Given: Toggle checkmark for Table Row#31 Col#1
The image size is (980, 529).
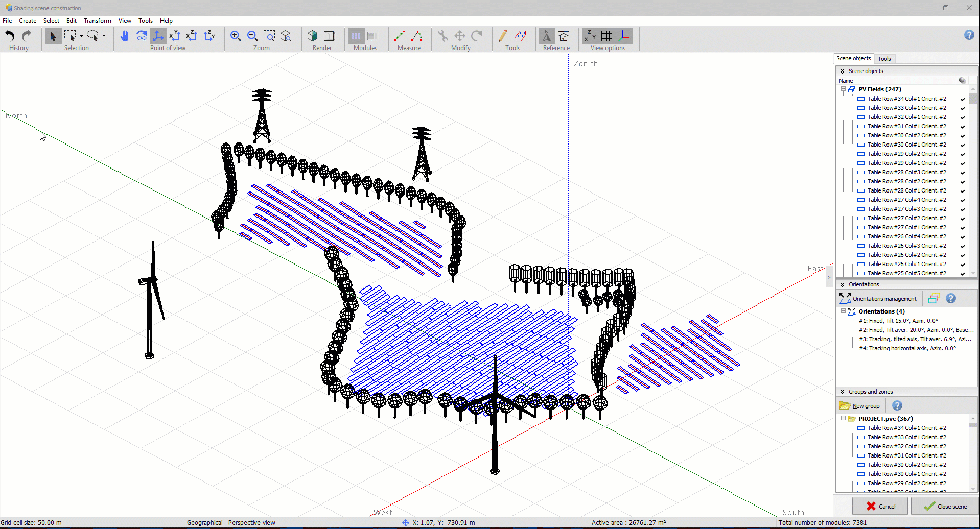Looking at the screenshot, I should (963, 127).
